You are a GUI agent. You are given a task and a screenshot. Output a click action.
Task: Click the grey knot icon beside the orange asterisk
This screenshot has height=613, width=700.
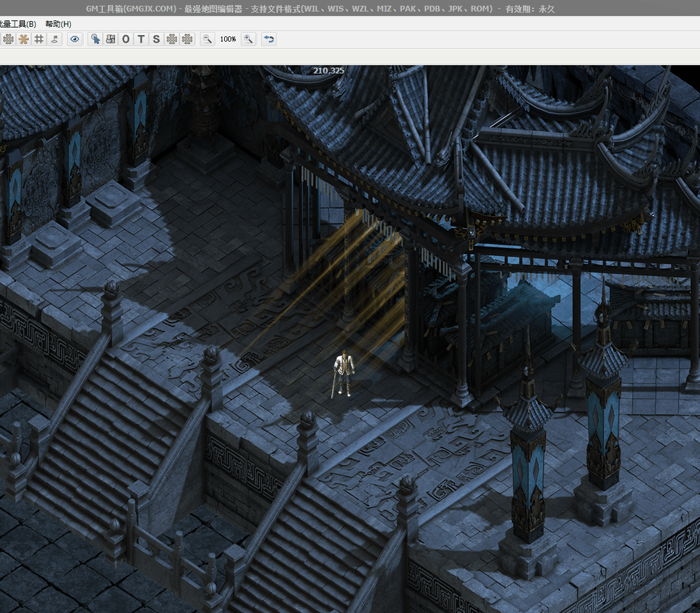tap(8, 40)
